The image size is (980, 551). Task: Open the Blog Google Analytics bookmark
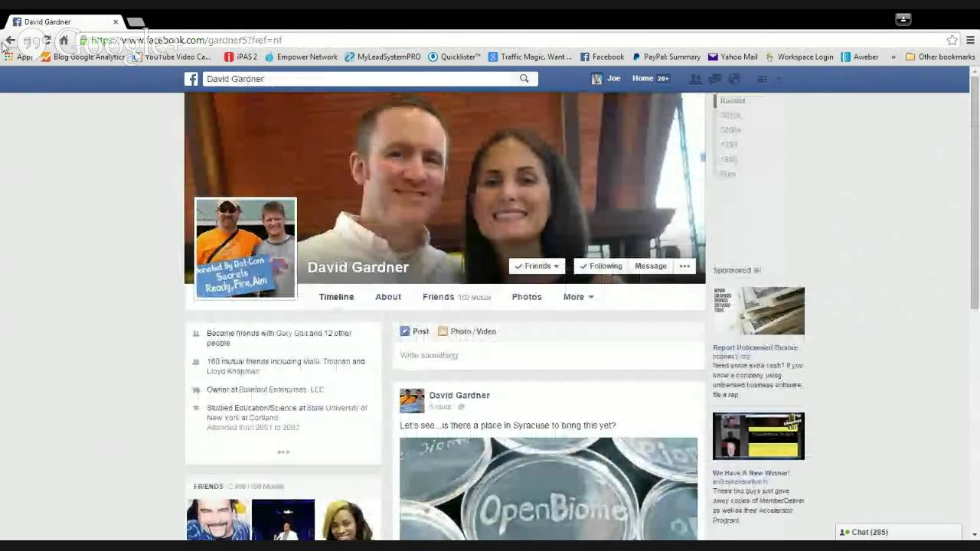83,57
